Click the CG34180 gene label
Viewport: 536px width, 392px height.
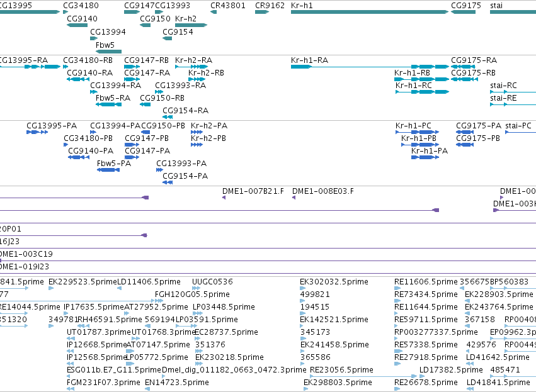[81, 6]
